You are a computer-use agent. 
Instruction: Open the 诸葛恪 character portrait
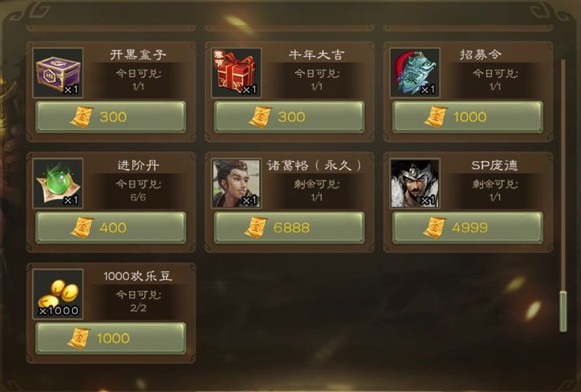(237, 184)
